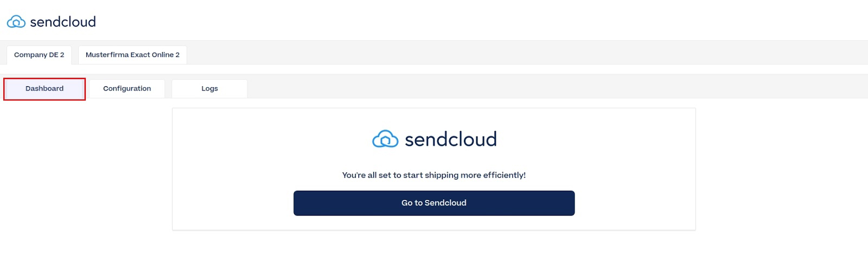The width and height of the screenshot is (868, 266).
Task: Click the large cloud icon inside the card
Action: point(385,139)
